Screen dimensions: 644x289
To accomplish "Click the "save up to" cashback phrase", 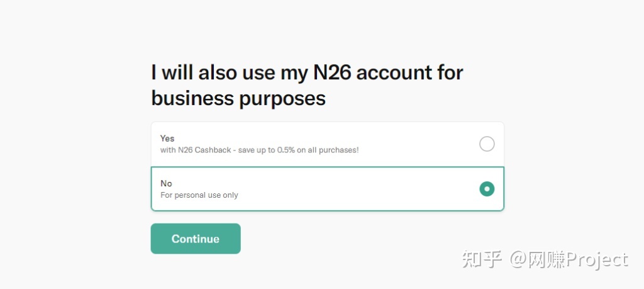I will tap(258, 150).
